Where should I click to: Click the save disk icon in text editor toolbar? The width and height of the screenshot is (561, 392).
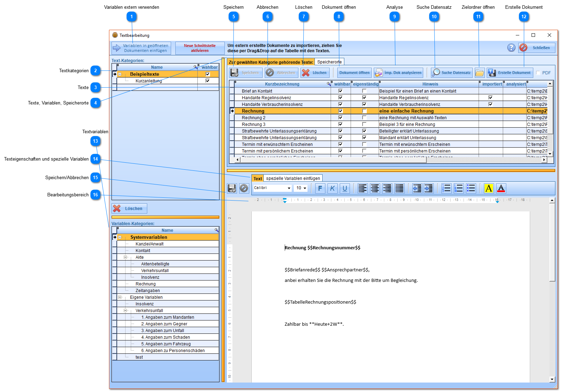tap(232, 189)
